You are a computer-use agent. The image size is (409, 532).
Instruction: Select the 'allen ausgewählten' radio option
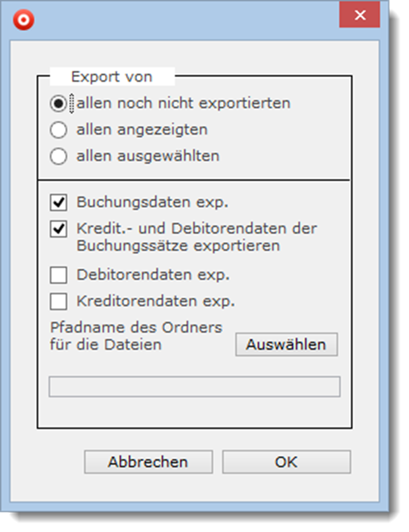tap(59, 156)
